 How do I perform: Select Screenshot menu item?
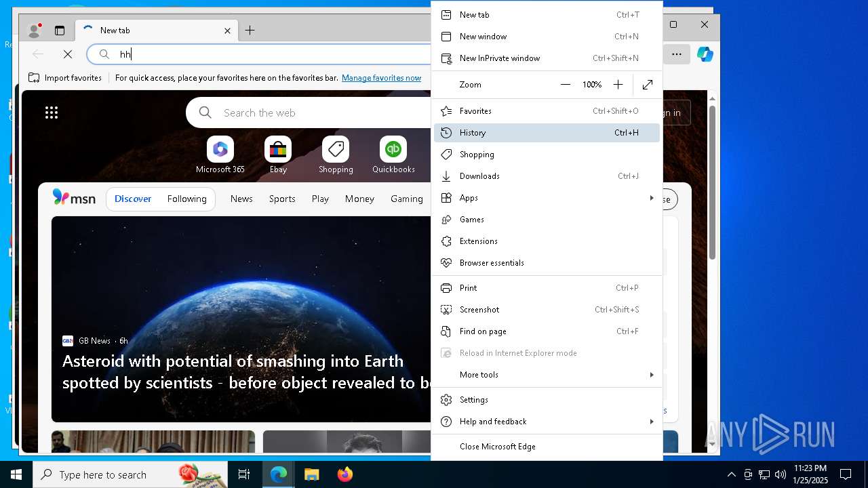547,310
